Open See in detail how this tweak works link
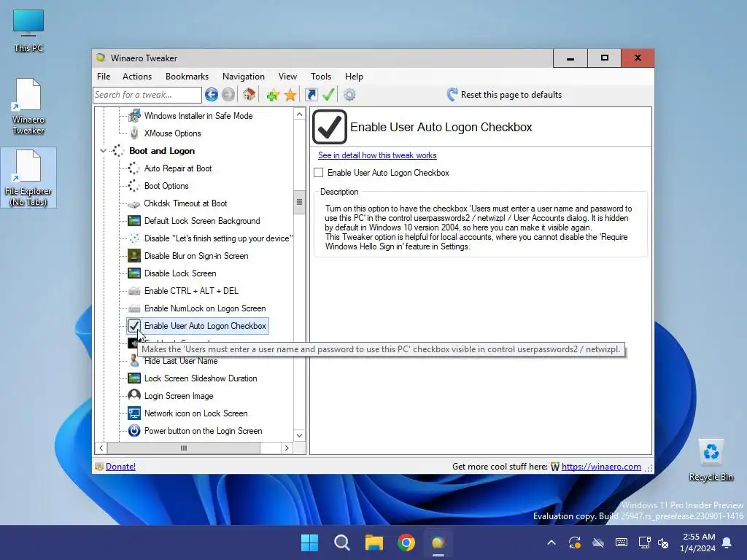Screen dimensions: 747x560 [377, 155]
